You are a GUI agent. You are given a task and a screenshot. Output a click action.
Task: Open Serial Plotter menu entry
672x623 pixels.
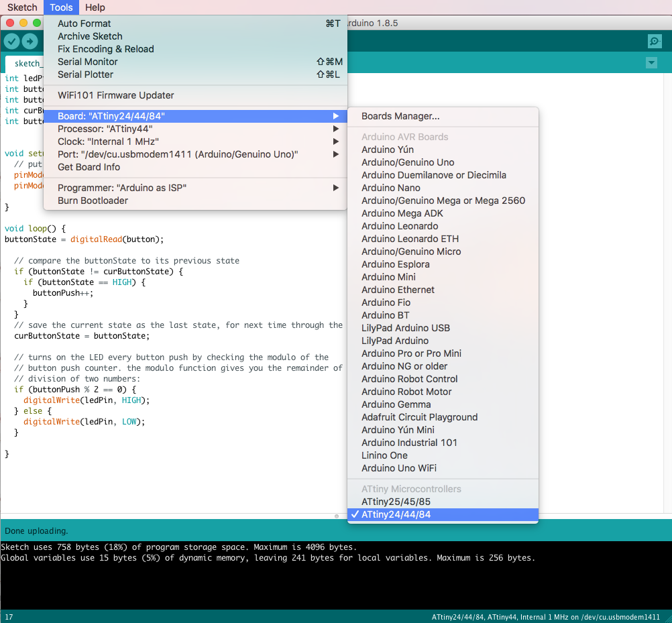[195, 74]
